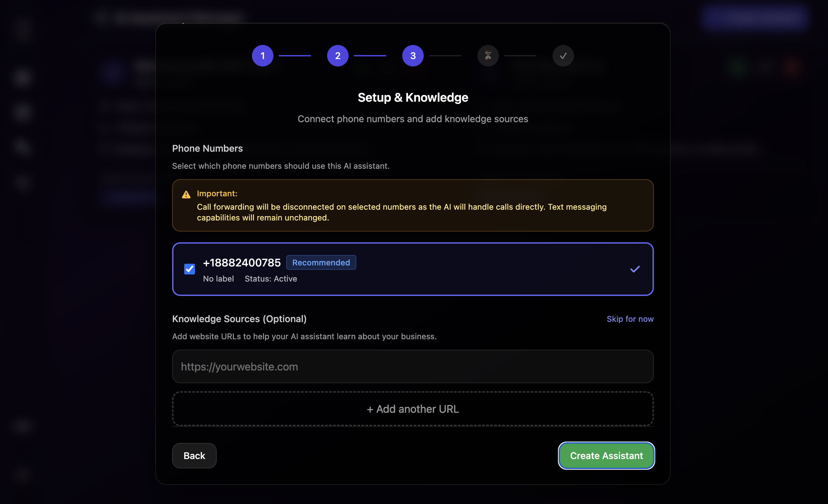Image resolution: width=828 pixels, height=504 pixels.
Task: Go back with the Back button
Action: point(194,456)
